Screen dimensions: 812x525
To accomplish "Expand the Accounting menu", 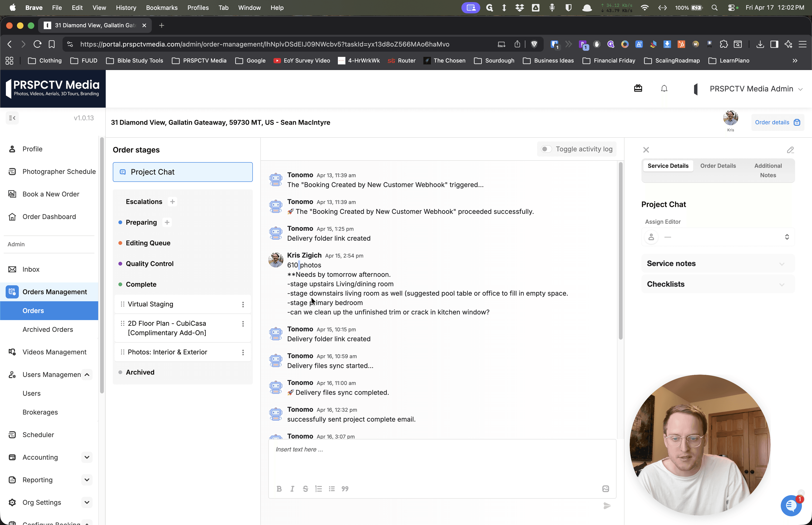I will [x=87, y=457].
